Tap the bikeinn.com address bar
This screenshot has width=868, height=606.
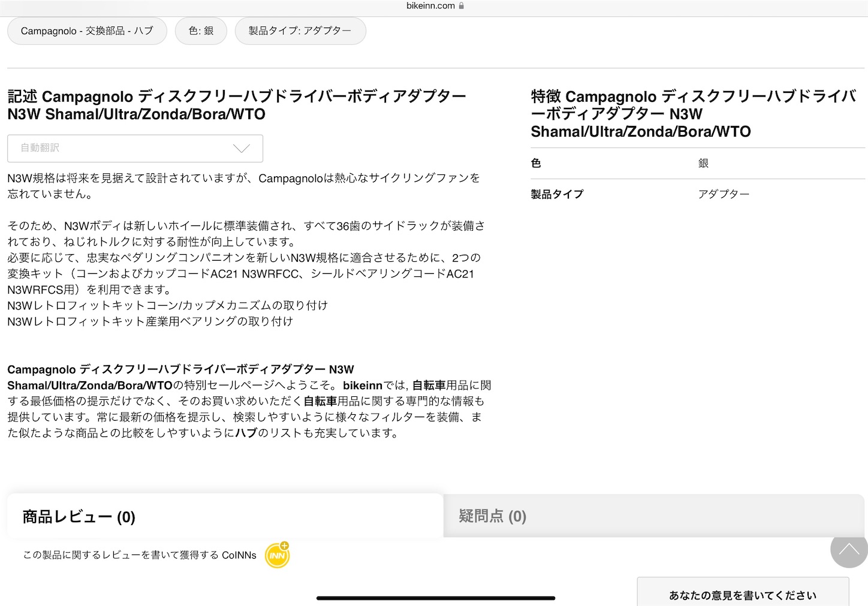[434, 6]
